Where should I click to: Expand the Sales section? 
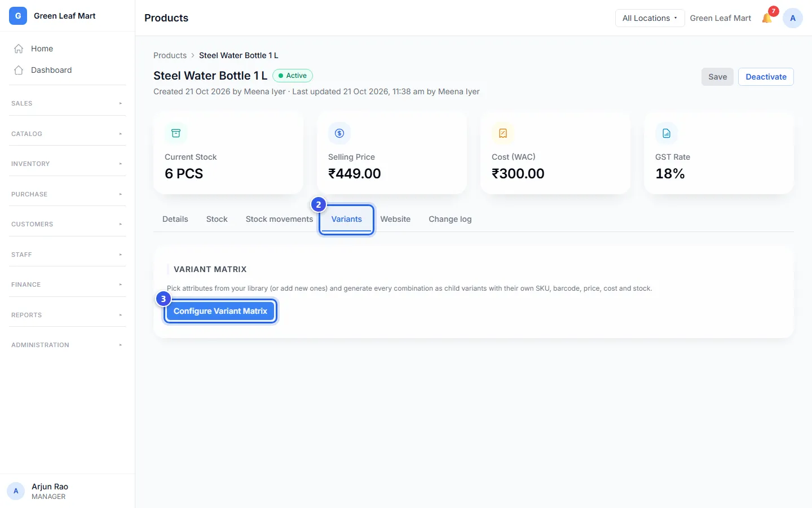click(x=67, y=103)
